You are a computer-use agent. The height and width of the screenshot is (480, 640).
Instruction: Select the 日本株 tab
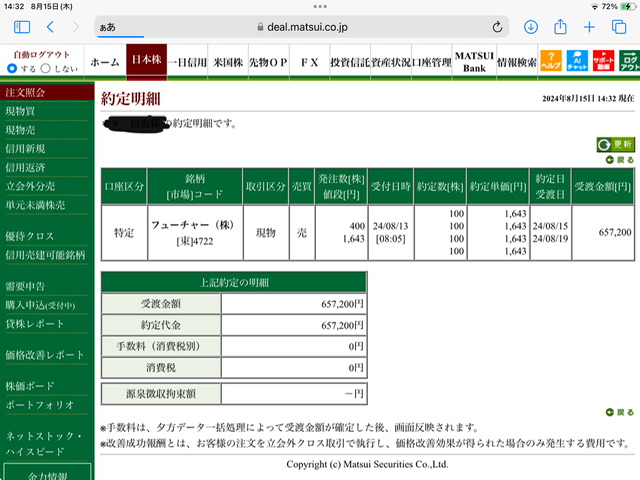[147, 60]
